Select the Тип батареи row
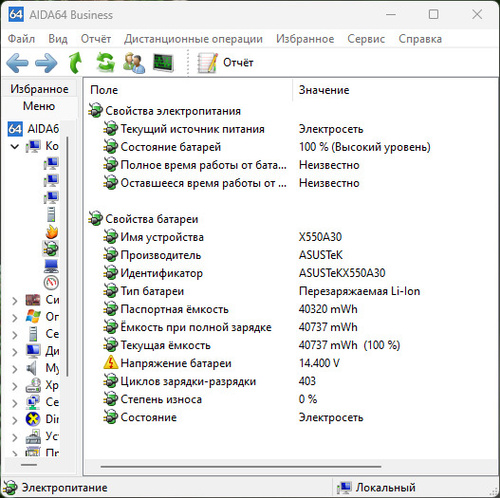500x498 pixels. pos(262,291)
